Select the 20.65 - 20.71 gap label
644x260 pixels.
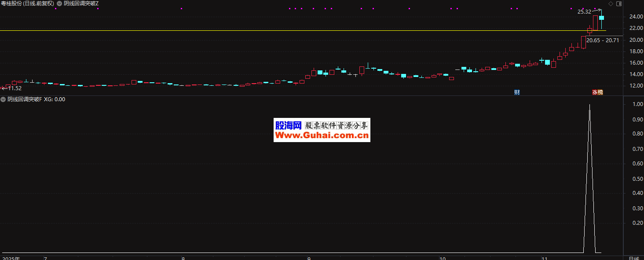coord(602,40)
